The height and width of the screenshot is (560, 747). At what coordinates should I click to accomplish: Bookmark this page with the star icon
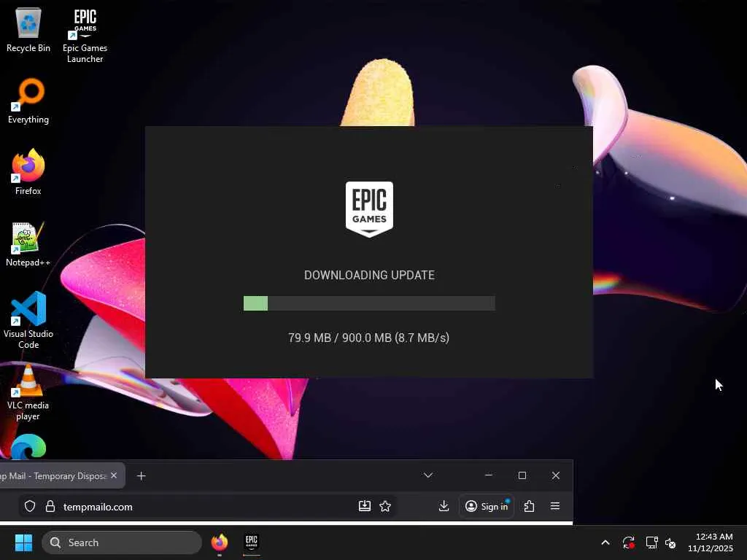(385, 506)
